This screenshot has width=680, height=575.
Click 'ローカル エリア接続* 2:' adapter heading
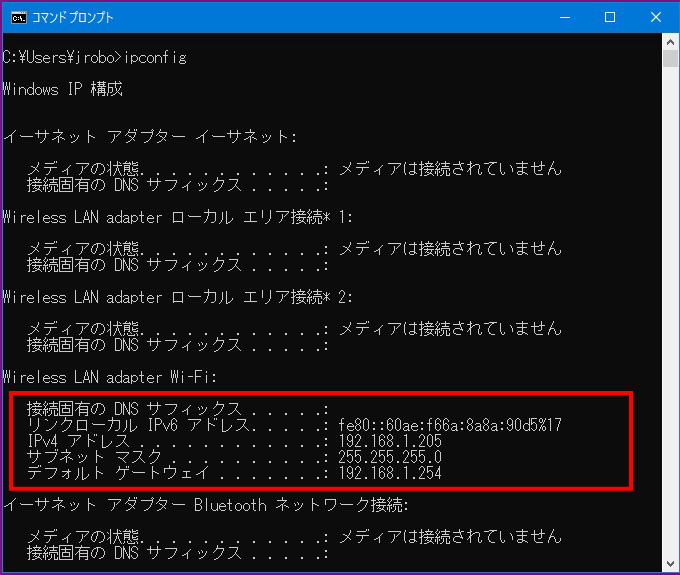tap(177, 297)
